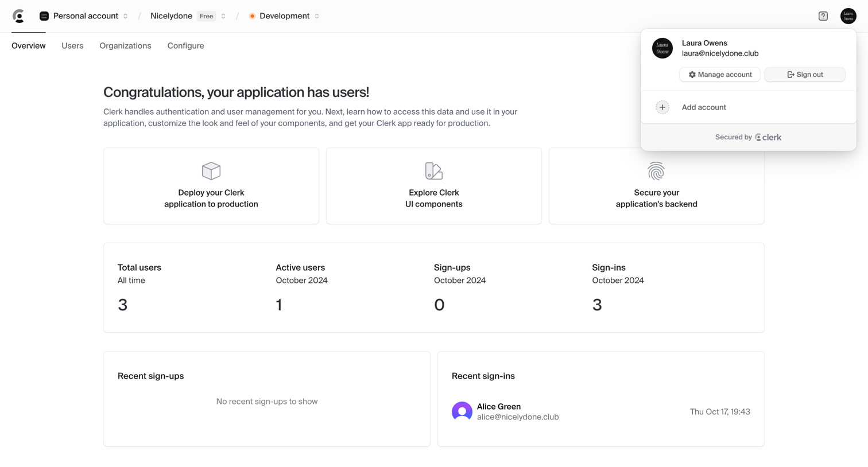Click the Sign-ins count 3
Screen dimensions: 868x467
[597, 305]
